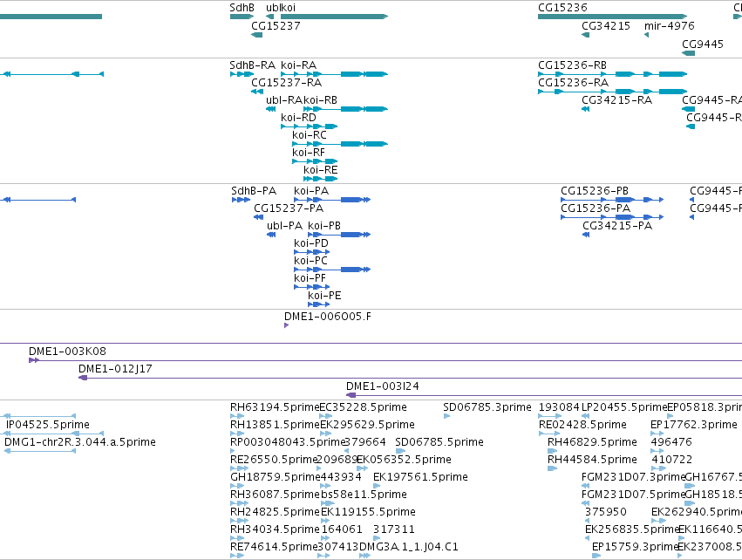Select the ubl-RA transcript glyph
The width and height of the screenshot is (742, 560).
(x=270, y=109)
